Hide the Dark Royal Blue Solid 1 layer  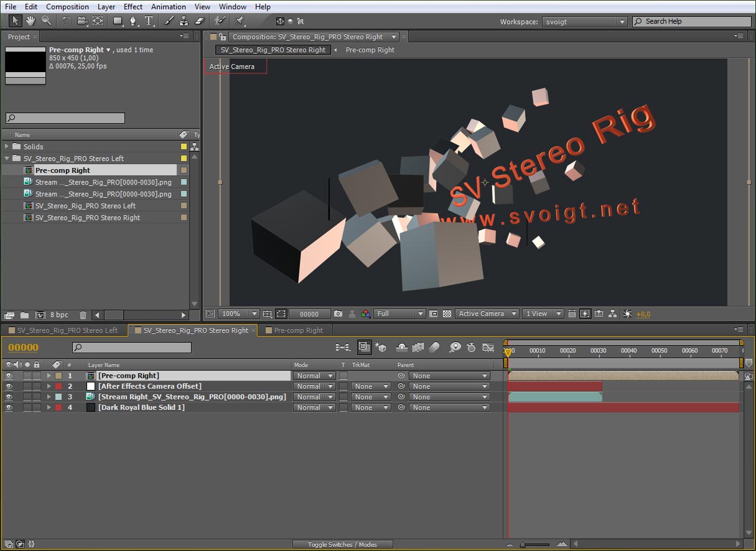pyautogui.click(x=9, y=407)
